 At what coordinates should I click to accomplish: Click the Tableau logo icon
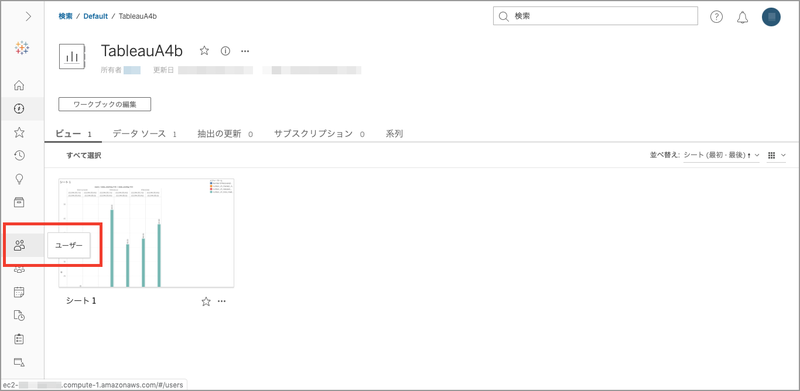22,48
